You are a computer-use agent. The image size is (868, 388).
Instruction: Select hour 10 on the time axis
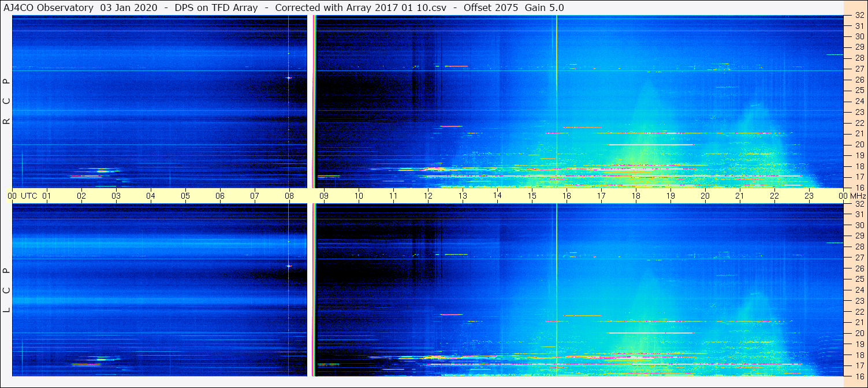pos(359,196)
